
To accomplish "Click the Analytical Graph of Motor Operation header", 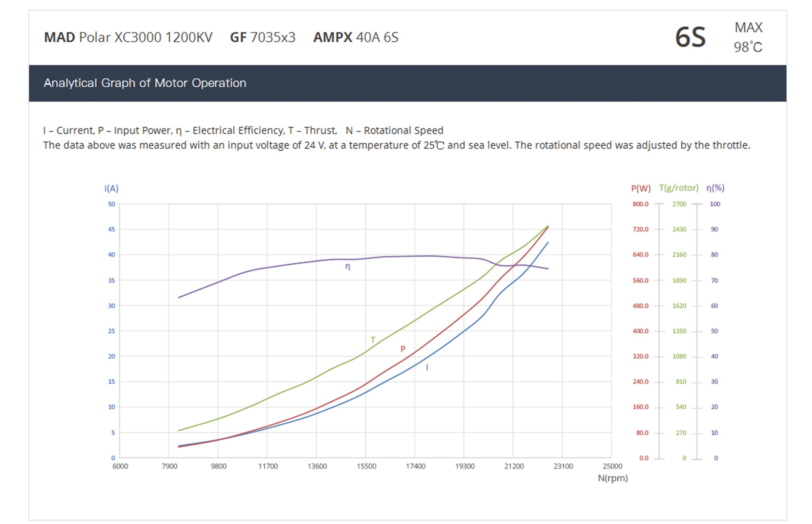I will point(145,83).
